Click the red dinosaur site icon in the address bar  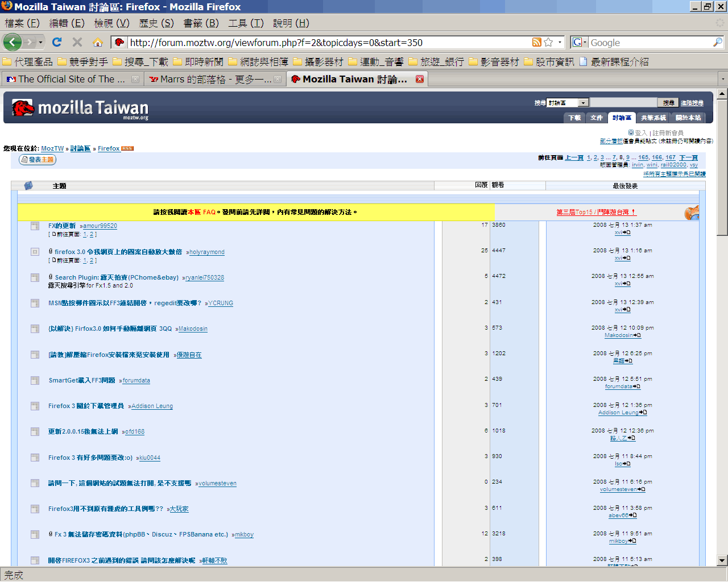pyautogui.click(x=119, y=42)
